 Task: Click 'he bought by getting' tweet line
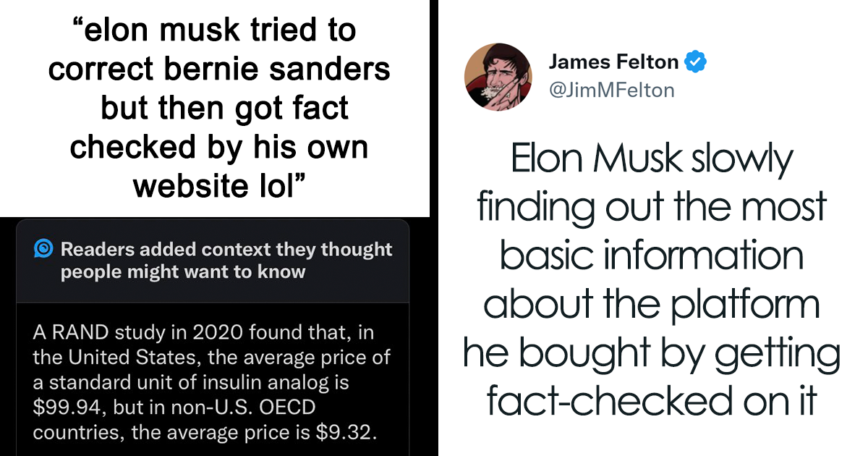[x=651, y=353]
